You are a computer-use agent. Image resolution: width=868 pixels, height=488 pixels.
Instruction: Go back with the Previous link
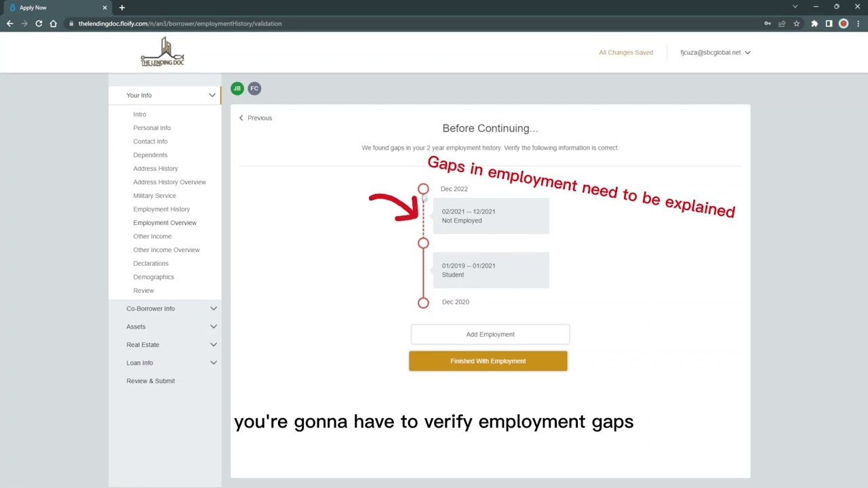pos(255,118)
